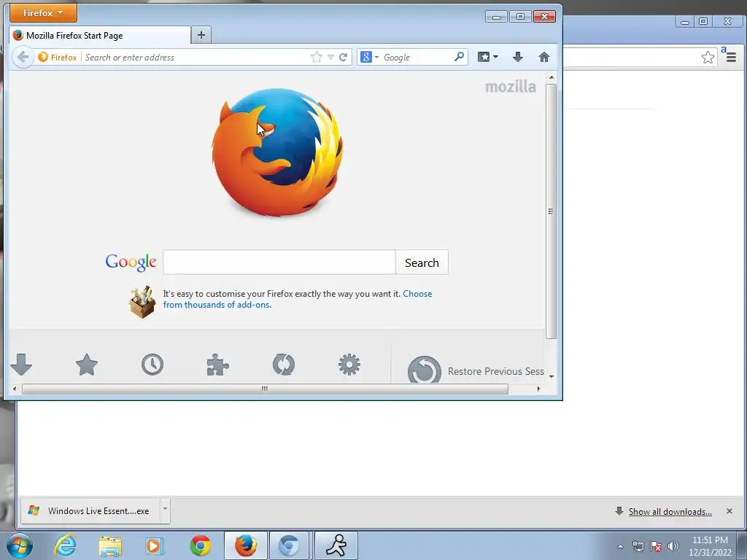Open the Google search engine selector dropdown
747x560 pixels.
click(x=369, y=57)
